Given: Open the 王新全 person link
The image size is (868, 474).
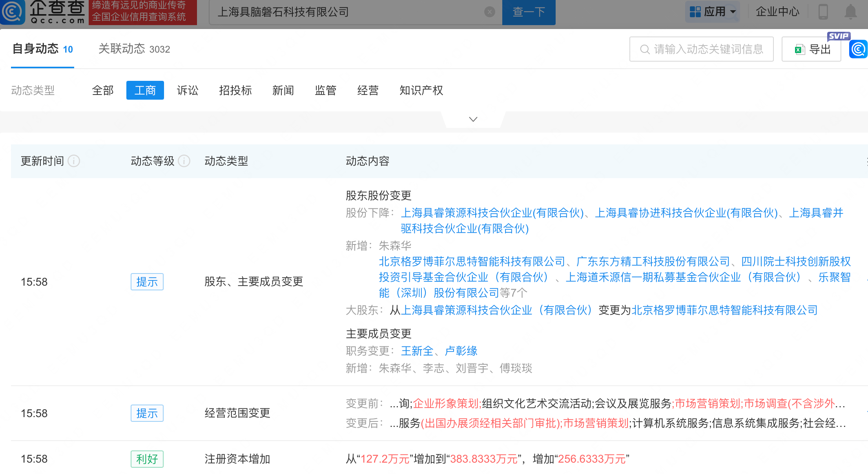Looking at the screenshot, I should click(x=417, y=351).
